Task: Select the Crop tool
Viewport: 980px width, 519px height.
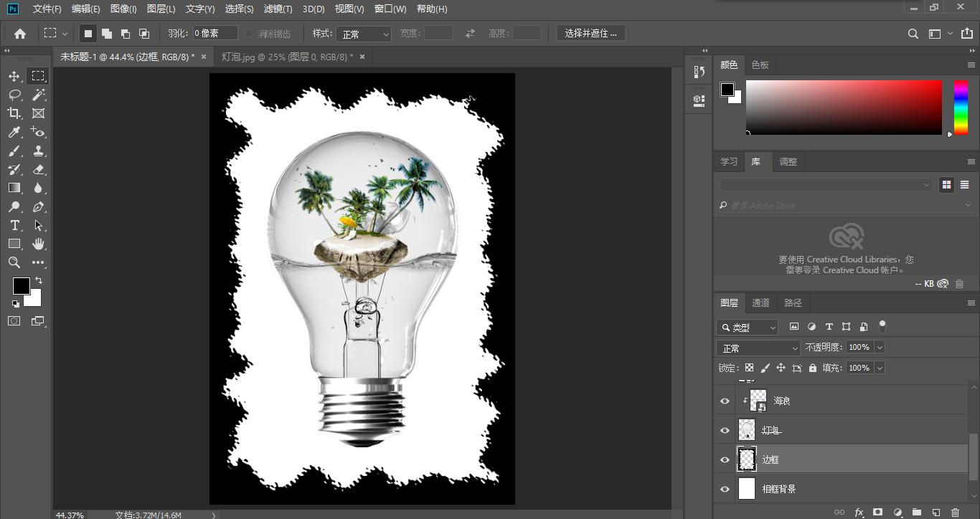Action: pyautogui.click(x=14, y=113)
